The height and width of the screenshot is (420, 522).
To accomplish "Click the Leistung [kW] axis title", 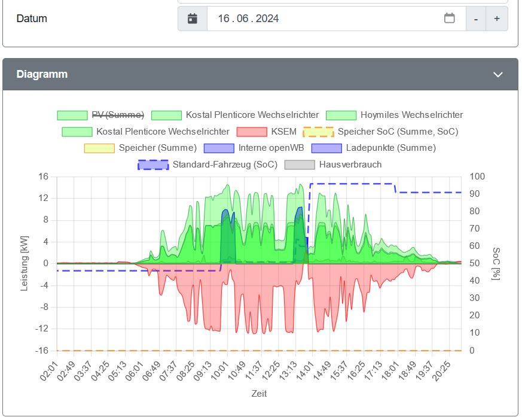I will pos(25,263).
